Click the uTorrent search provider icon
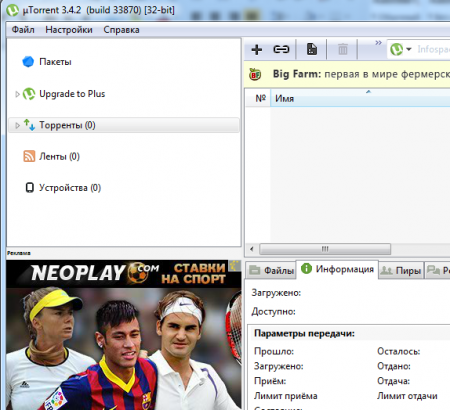450x410 pixels. click(396, 49)
